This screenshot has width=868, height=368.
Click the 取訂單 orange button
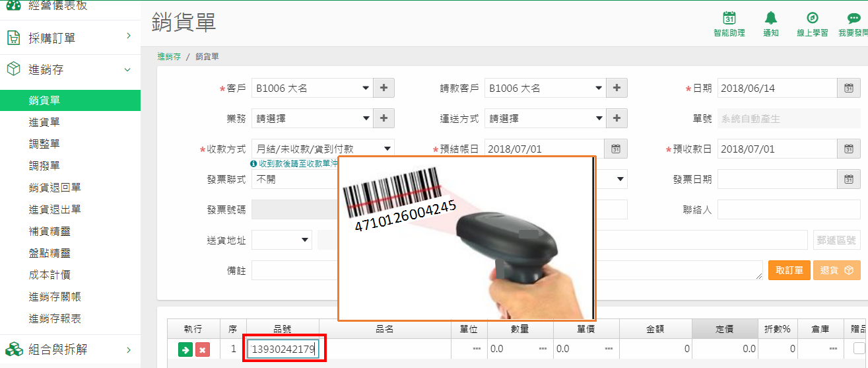(x=789, y=270)
